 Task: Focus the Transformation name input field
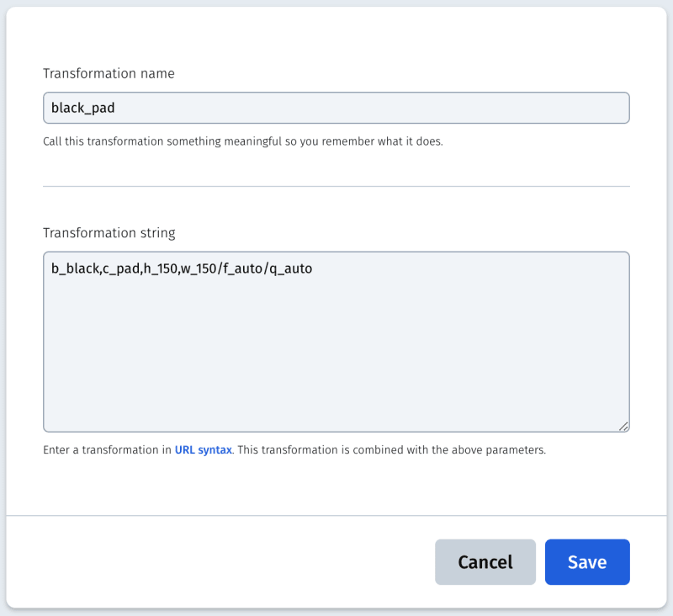tap(336, 108)
